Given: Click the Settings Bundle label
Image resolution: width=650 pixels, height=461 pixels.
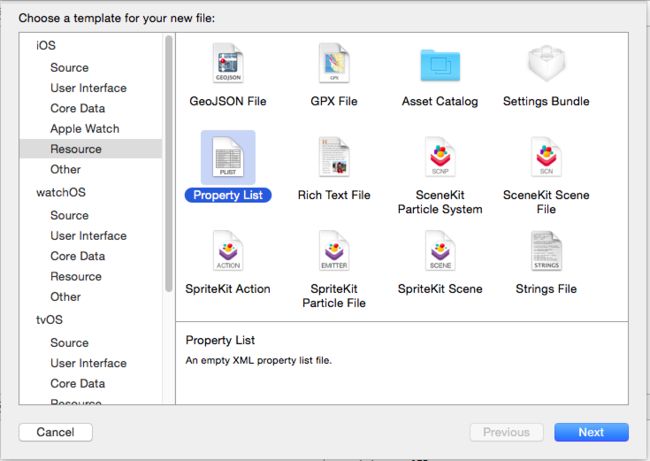Looking at the screenshot, I should pyautogui.click(x=546, y=101).
